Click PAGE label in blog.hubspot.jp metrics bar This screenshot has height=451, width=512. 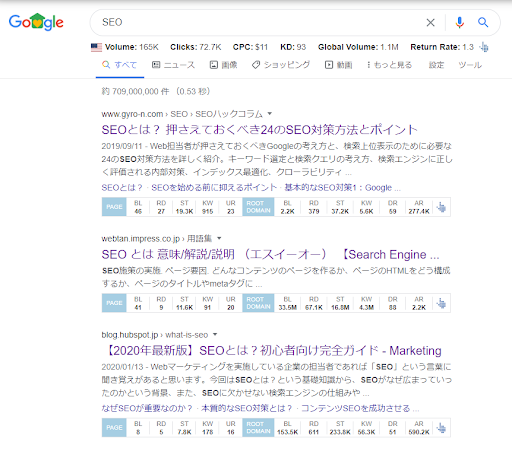[114, 428]
